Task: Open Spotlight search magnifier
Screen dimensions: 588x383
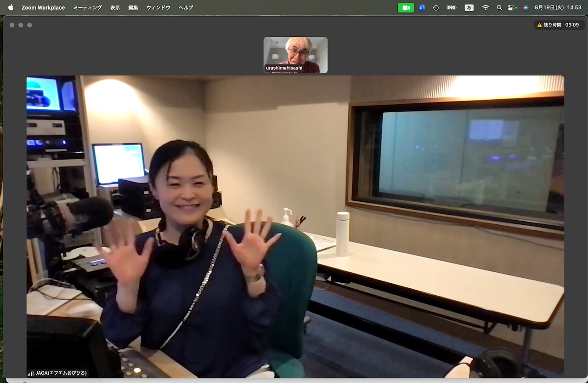Action: pos(499,7)
